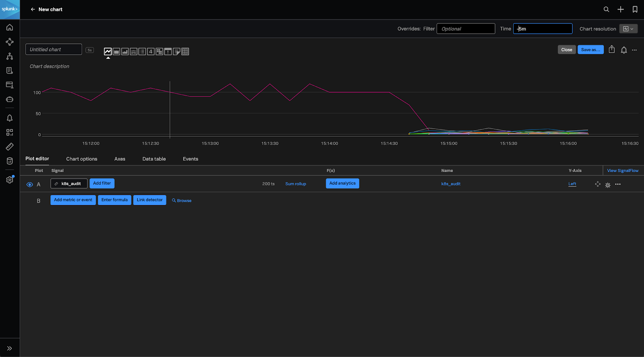Open Sum rollup selector for plot A
Image resolution: width=644 pixels, height=357 pixels.
point(295,184)
